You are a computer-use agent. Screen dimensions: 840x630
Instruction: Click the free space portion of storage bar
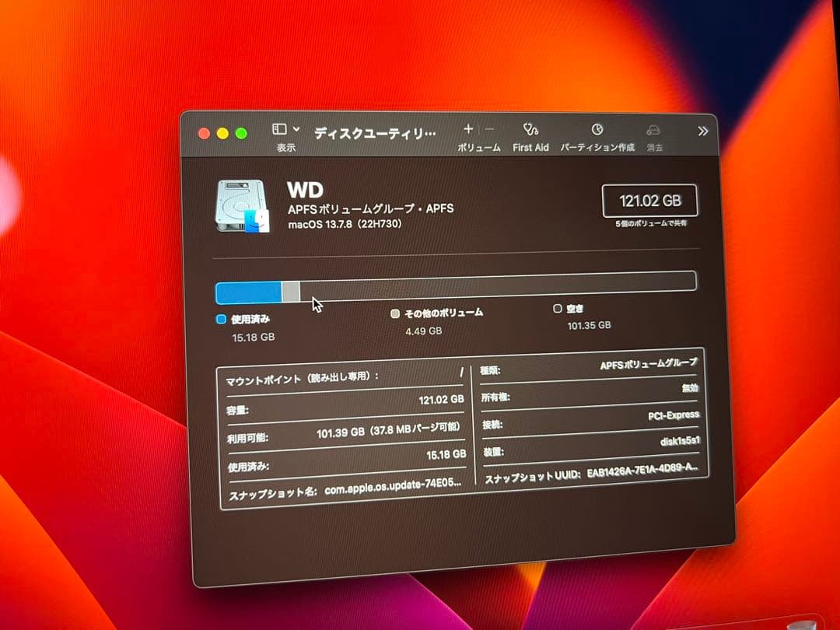pos(499,285)
